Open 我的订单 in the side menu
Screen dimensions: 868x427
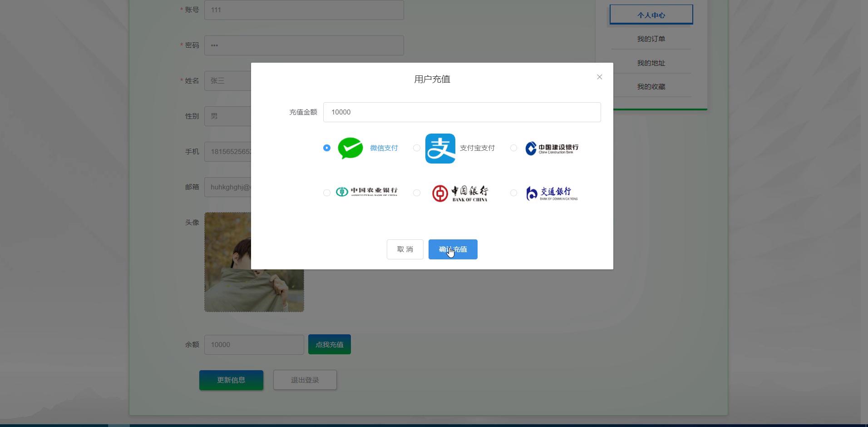point(651,39)
